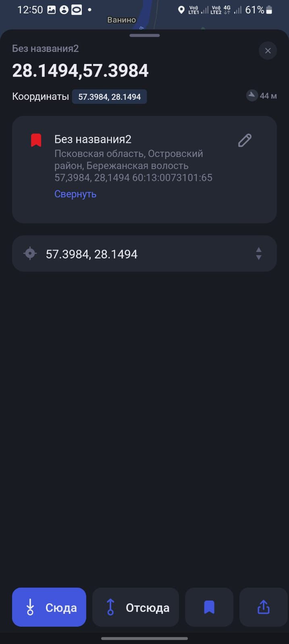Share this location via the share icon
This screenshot has width=289, height=644.
point(263,607)
